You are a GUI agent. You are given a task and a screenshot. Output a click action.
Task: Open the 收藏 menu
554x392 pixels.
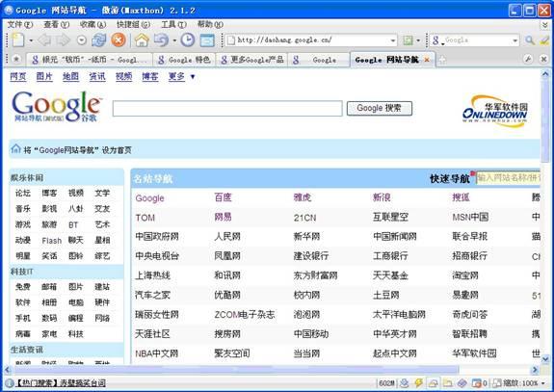pyautogui.click(x=92, y=24)
